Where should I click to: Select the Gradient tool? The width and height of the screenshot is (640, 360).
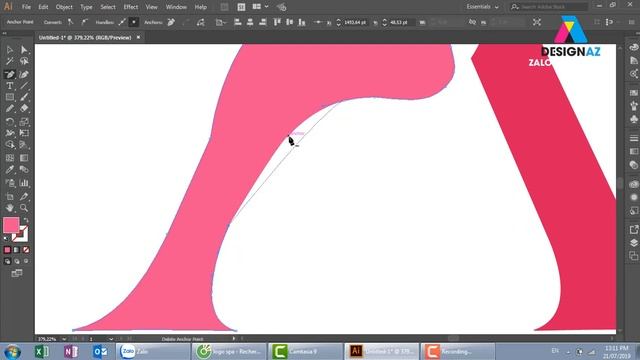(24, 158)
